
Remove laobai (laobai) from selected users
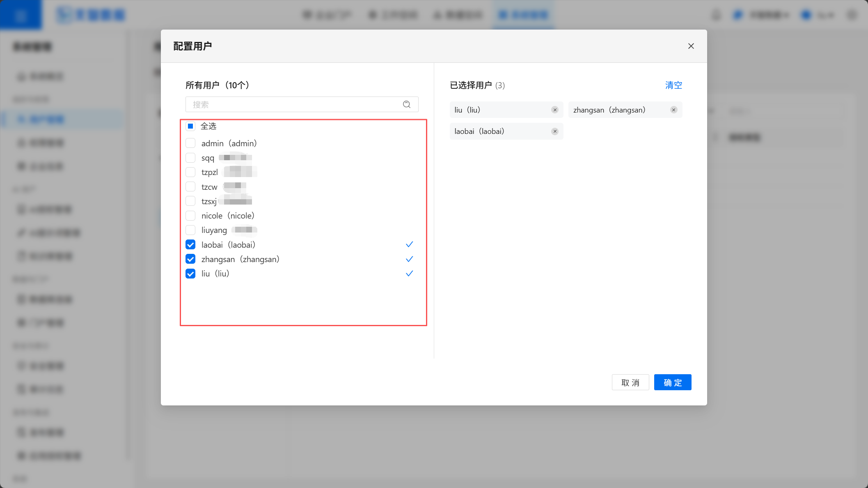555,131
